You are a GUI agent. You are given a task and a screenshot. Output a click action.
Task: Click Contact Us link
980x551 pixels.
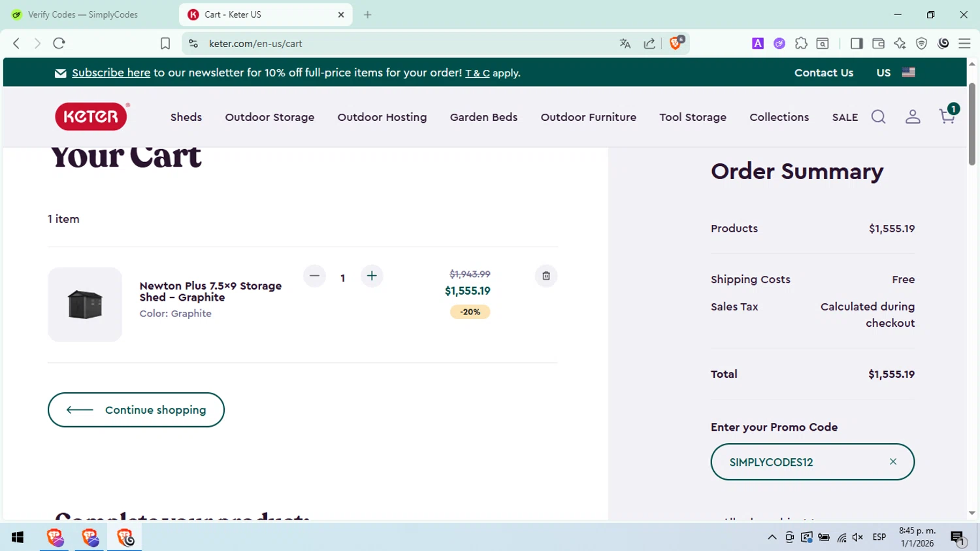824,73
